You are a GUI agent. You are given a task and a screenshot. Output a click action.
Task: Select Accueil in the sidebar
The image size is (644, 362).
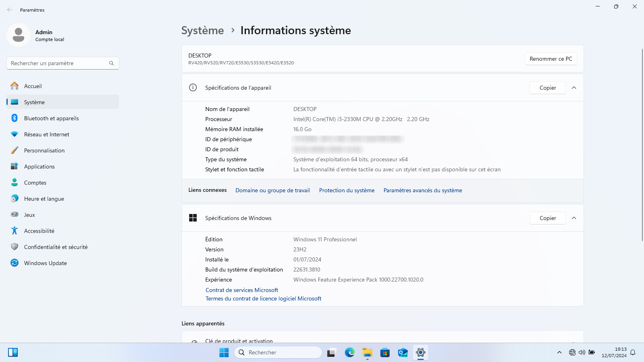tap(63, 86)
